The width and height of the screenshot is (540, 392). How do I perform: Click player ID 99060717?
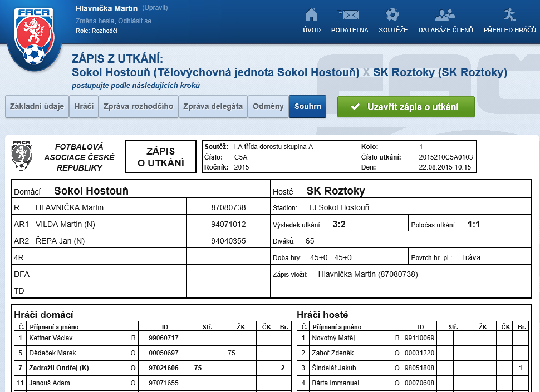[x=164, y=338]
